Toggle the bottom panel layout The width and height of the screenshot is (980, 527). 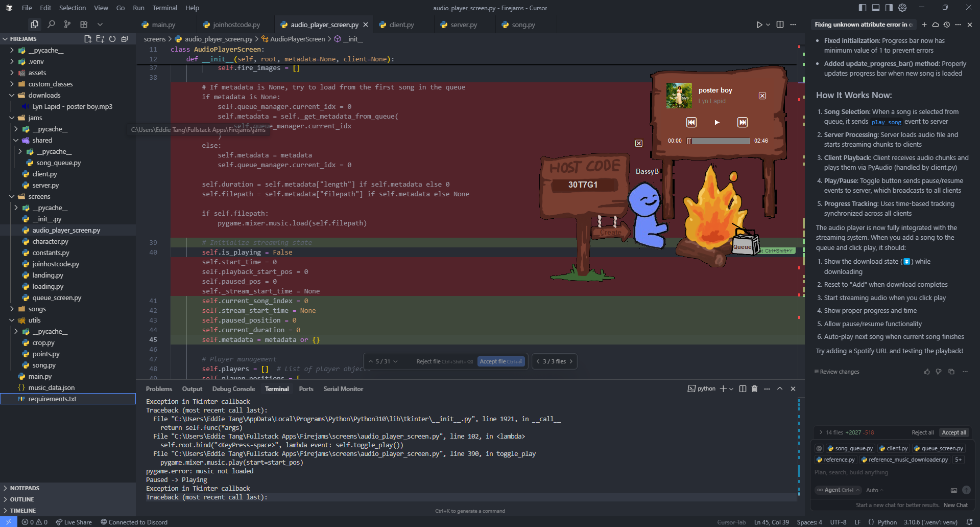click(876, 8)
